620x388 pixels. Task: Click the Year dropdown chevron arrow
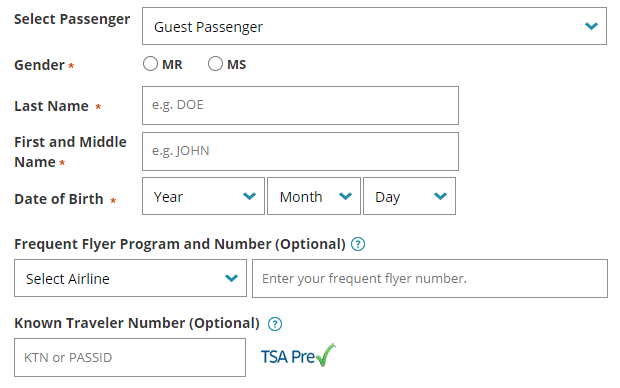(x=250, y=196)
